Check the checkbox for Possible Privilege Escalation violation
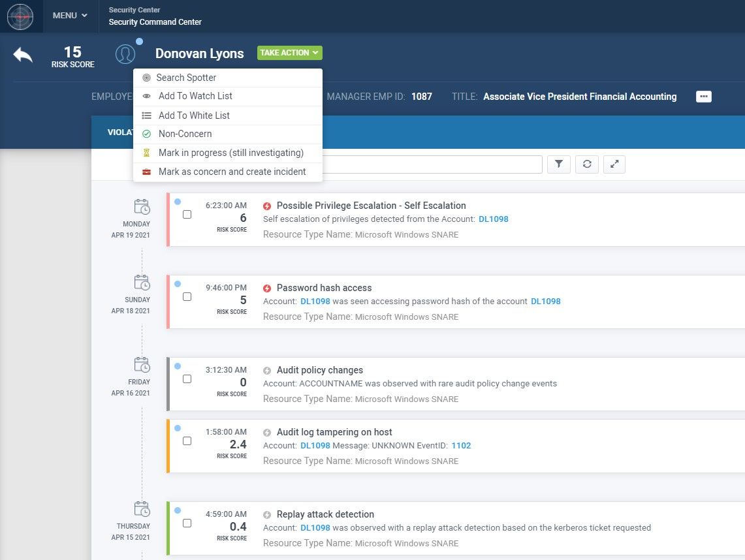 (x=187, y=214)
